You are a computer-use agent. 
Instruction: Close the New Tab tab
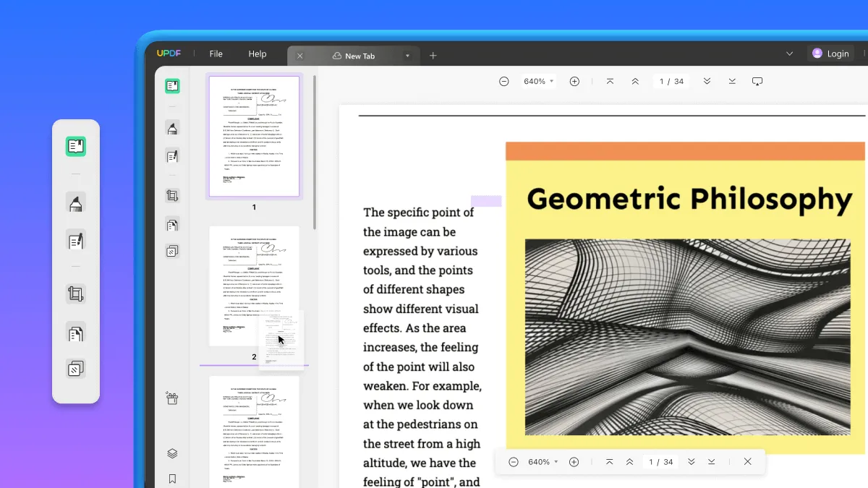pos(300,56)
